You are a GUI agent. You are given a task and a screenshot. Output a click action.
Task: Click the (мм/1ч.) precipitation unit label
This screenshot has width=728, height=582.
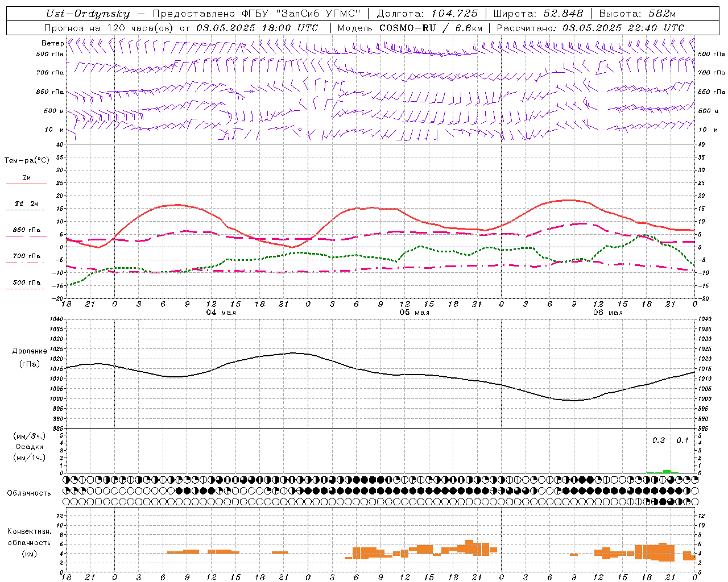click(29, 457)
